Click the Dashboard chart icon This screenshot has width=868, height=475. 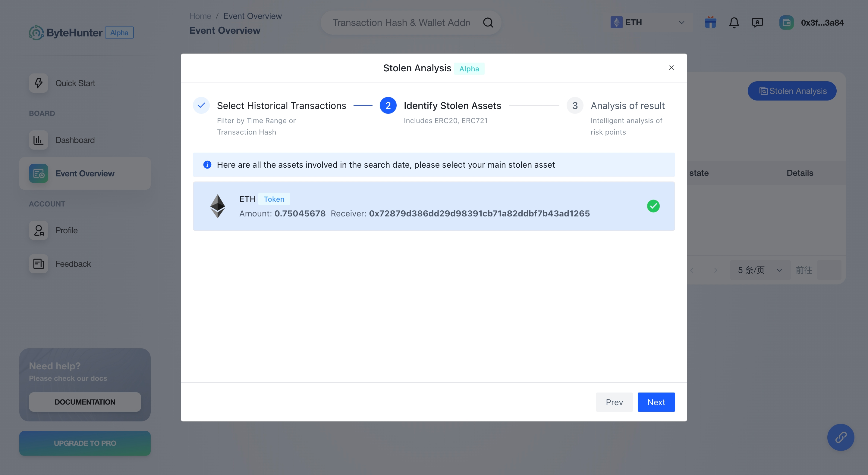(38, 140)
